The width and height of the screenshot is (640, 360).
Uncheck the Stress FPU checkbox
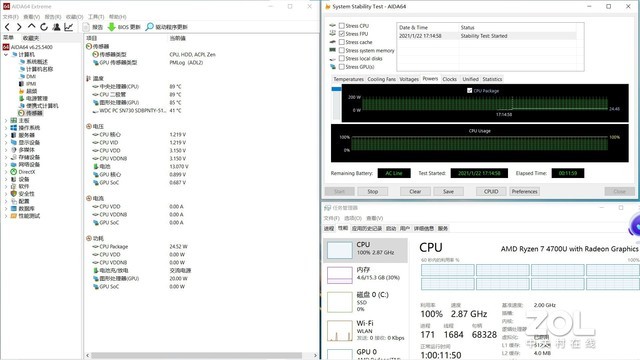pos(342,34)
